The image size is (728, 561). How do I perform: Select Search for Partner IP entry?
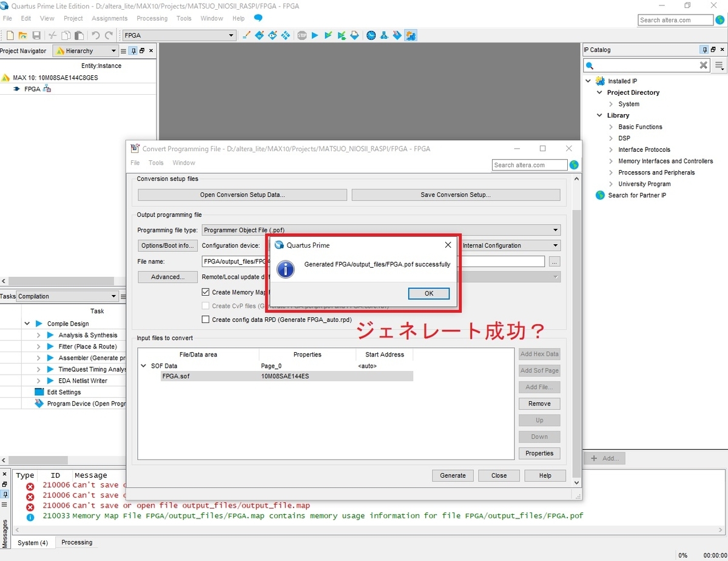tap(637, 195)
